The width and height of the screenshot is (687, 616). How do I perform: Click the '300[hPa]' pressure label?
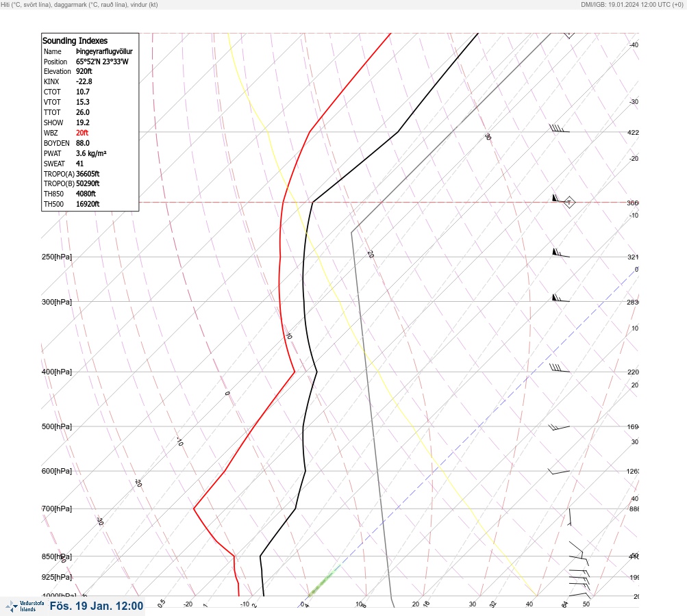(x=57, y=302)
